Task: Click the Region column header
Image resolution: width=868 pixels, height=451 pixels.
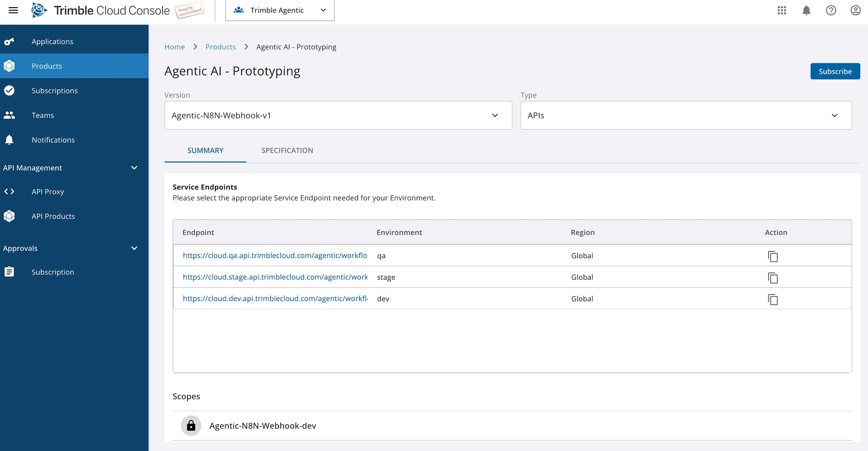Action: (583, 232)
